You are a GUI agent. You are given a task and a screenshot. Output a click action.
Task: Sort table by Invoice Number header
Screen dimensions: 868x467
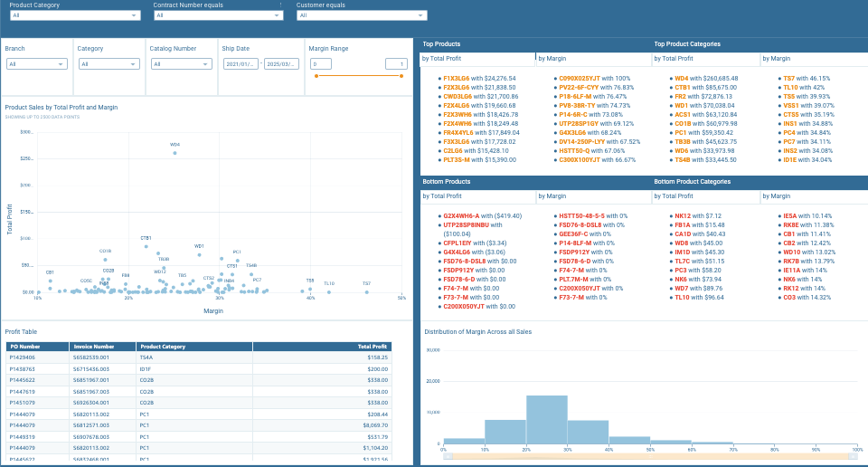[x=103, y=347]
